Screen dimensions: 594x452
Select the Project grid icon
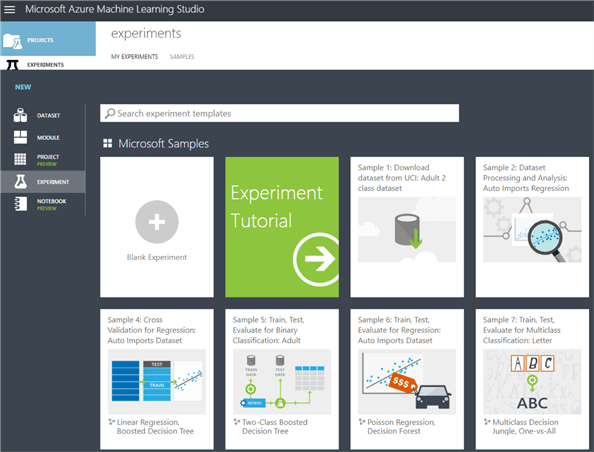pos(20,159)
